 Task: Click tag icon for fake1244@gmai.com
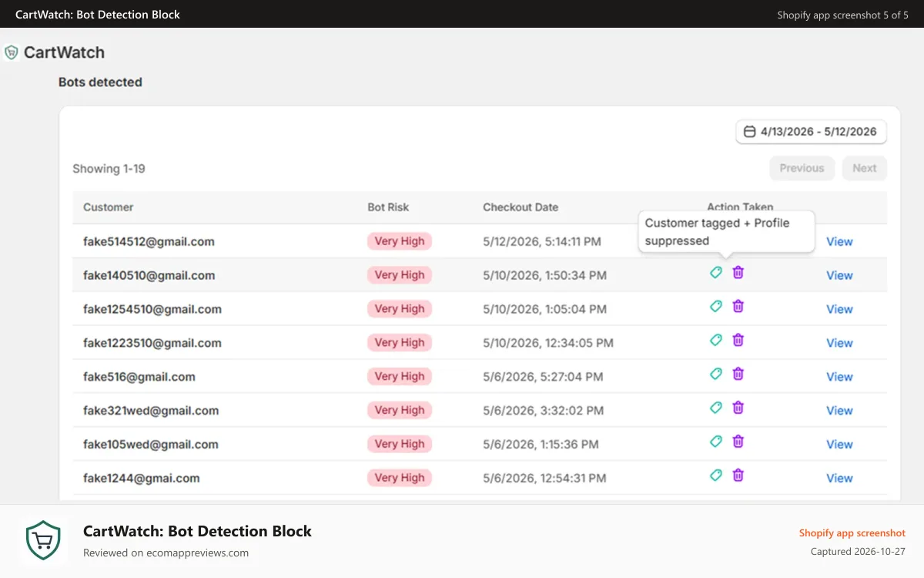click(716, 476)
